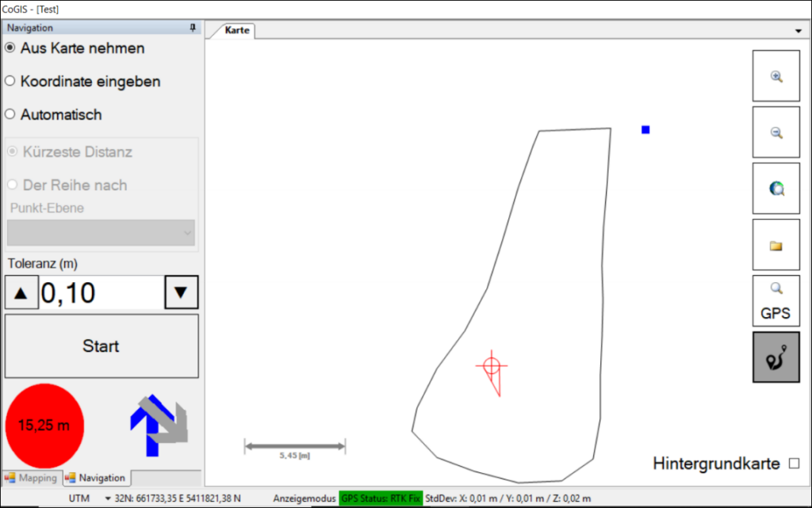Click the zoom out map button

776,132
